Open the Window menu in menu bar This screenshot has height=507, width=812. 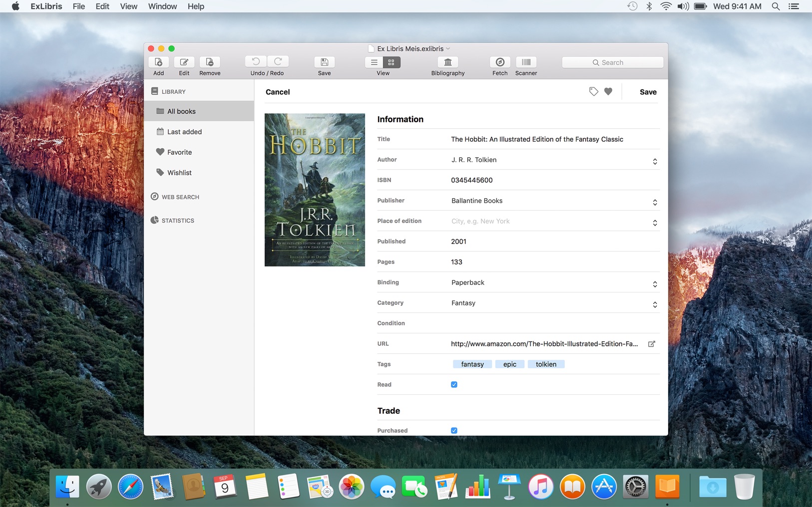[162, 6]
